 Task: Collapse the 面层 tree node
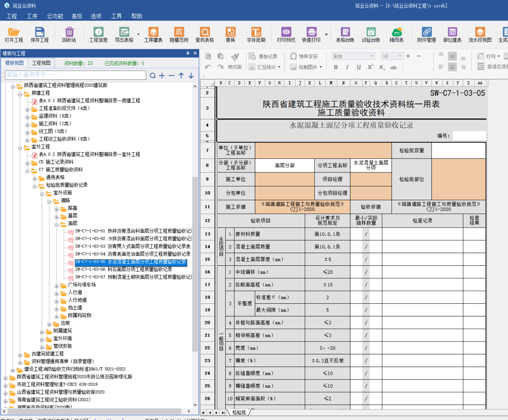coord(57,224)
